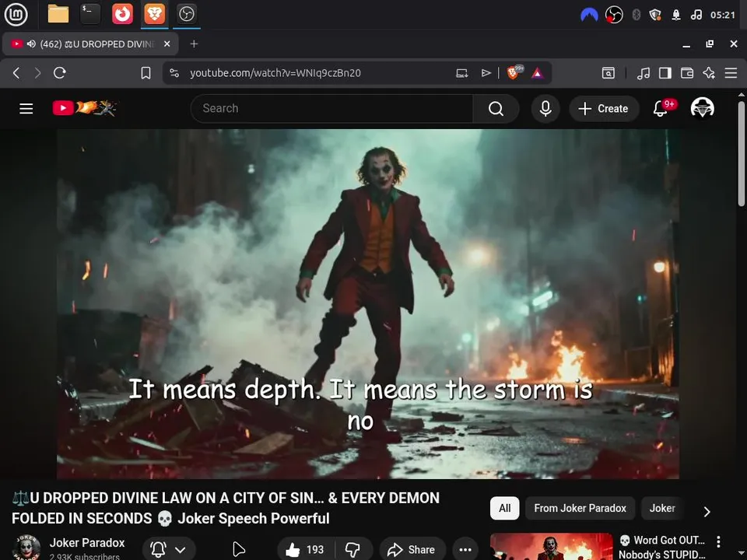Click the security shield tray icon
Viewport: 747px width, 560px height.
click(655, 16)
